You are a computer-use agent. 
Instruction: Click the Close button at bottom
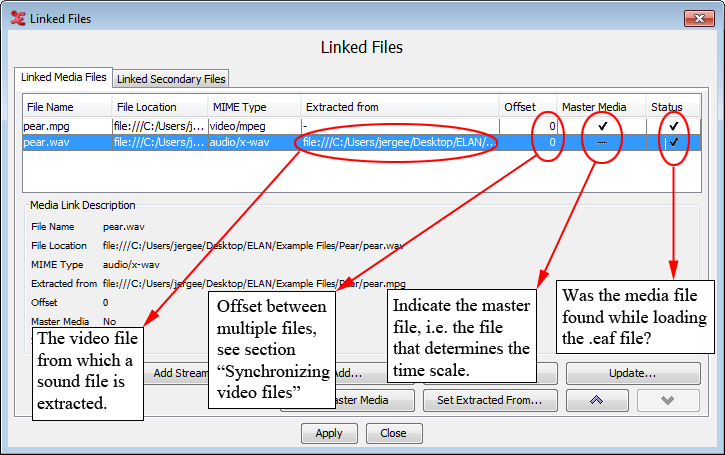click(x=393, y=434)
